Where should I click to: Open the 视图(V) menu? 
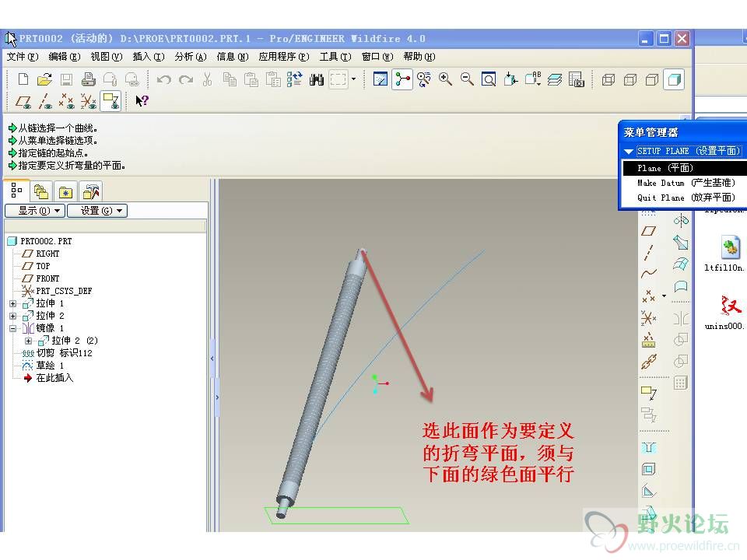107,57
